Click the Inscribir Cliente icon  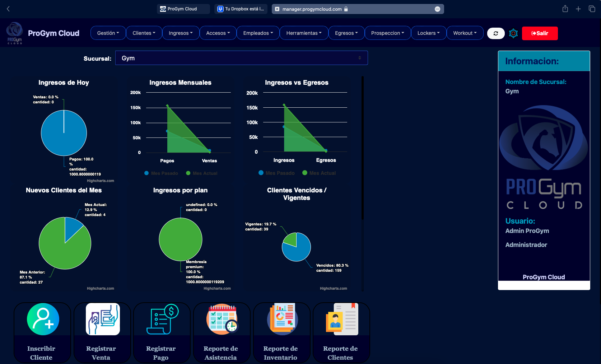coord(43,319)
